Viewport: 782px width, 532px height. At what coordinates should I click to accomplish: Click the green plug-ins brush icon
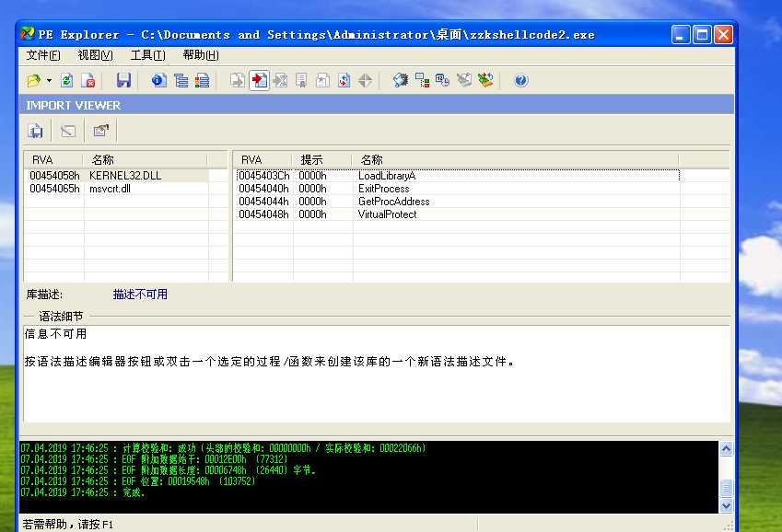[485, 80]
